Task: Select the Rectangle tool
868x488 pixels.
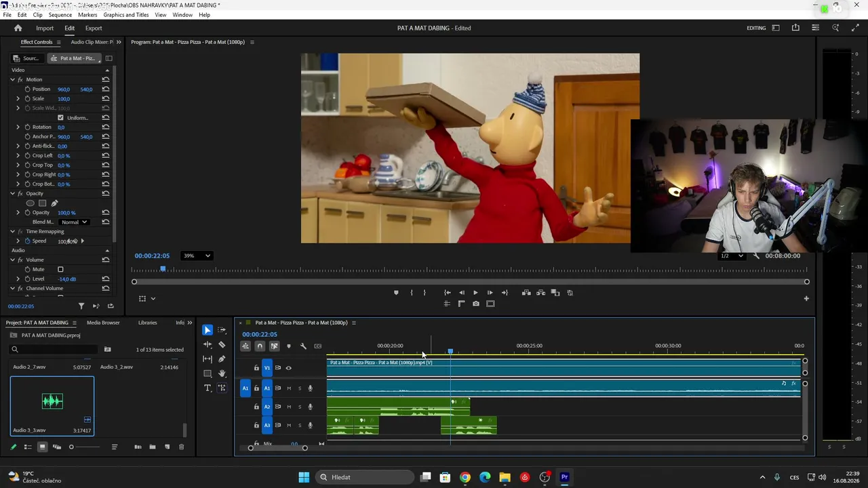Action: (208, 373)
